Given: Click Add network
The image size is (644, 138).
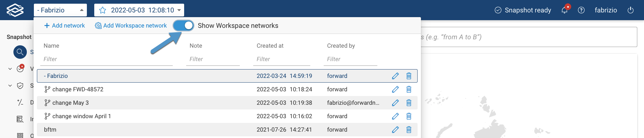Looking at the screenshot, I should click(x=65, y=26).
